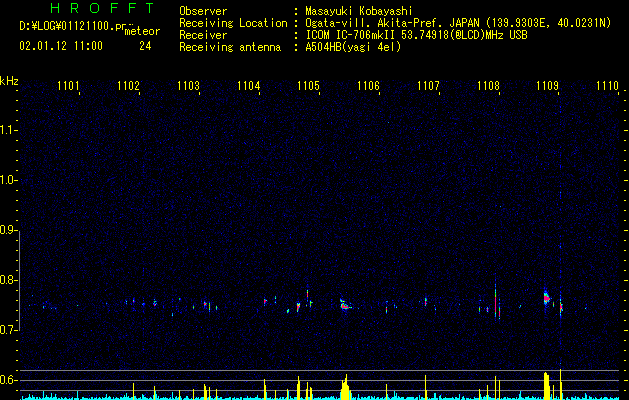Click the tall yellow intensity bar at 1109
629x400 pixels.
tap(560, 384)
